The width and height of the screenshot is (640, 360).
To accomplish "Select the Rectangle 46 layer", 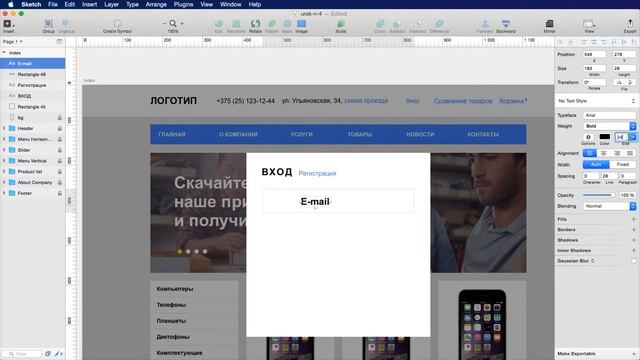I will point(33,74).
